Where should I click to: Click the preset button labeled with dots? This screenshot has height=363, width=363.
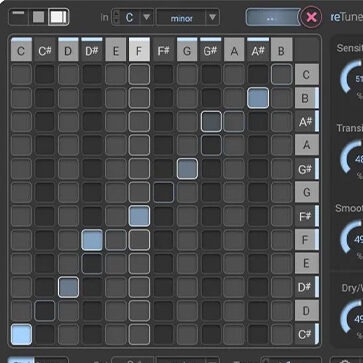(x=272, y=17)
